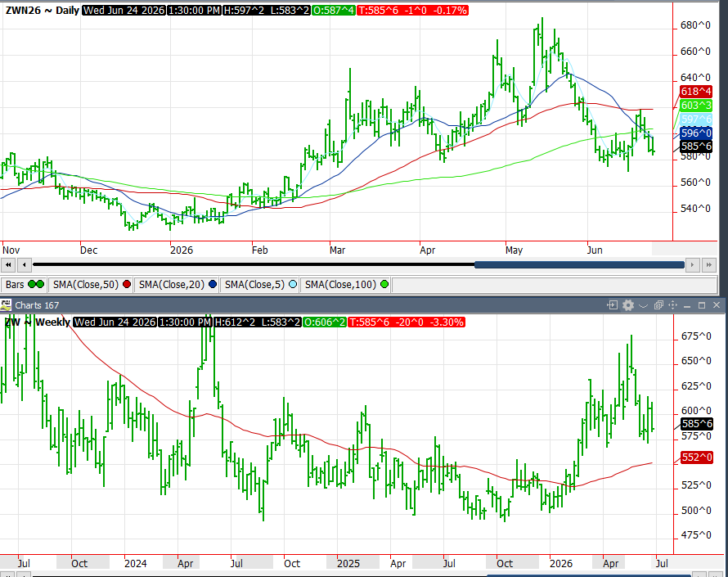Click the green SMA(Close,100) color dot
The image size is (728, 577).
coord(384,284)
